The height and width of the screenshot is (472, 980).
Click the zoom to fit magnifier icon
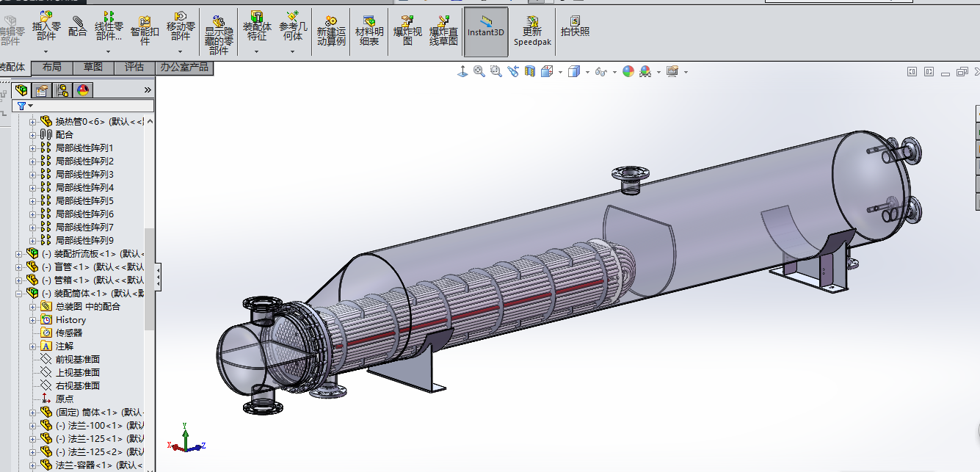[479, 71]
